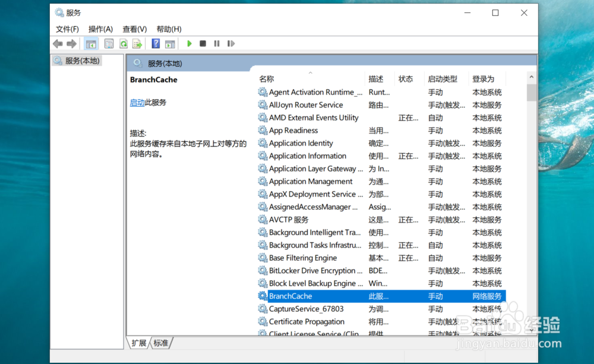This screenshot has width=594, height=364.
Task: Open help using the blue question mark icon
Action: 155,43
